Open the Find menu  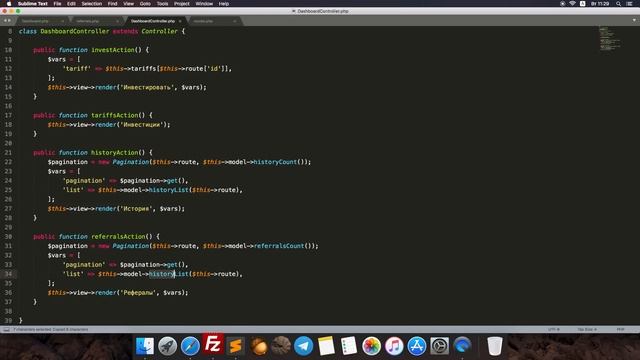[x=112, y=4]
